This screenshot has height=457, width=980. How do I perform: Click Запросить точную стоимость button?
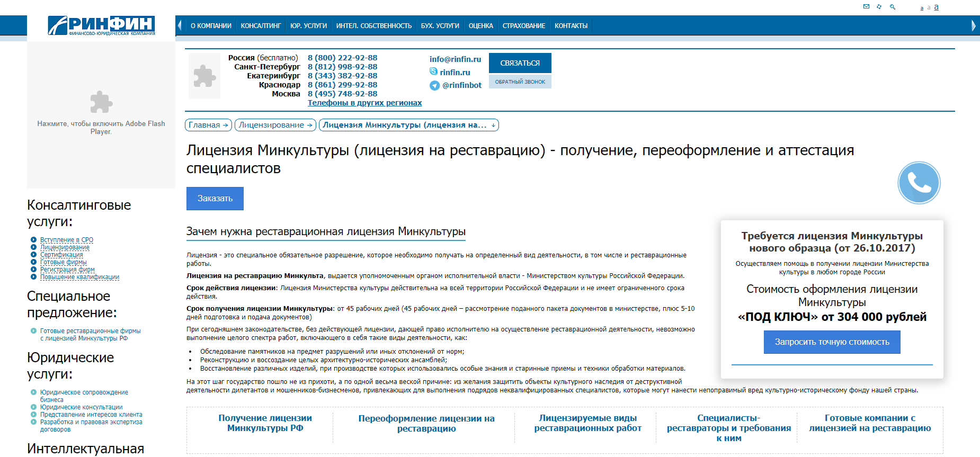[832, 342]
